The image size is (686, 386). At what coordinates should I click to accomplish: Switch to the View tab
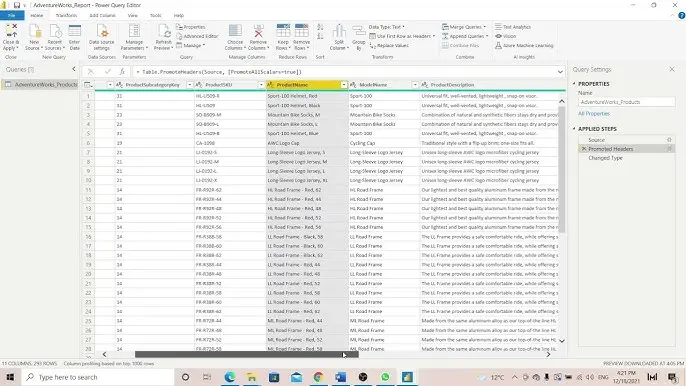coord(133,15)
